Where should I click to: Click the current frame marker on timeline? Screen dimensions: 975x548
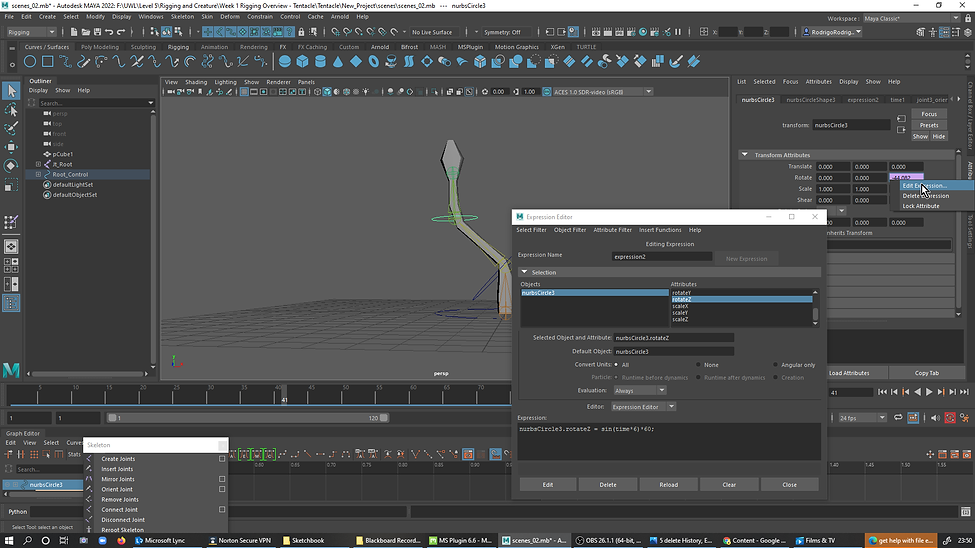point(284,396)
